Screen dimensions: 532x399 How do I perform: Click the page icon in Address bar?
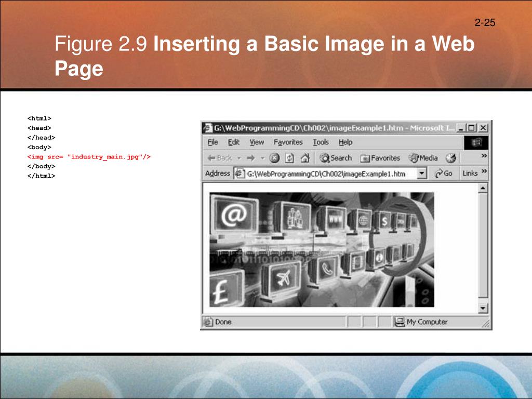pyautogui.click(x=240, y=174)
